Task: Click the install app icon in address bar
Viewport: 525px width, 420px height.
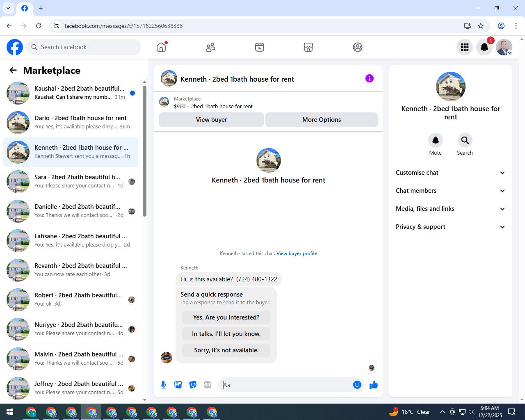Action: (x=468, y=26)
